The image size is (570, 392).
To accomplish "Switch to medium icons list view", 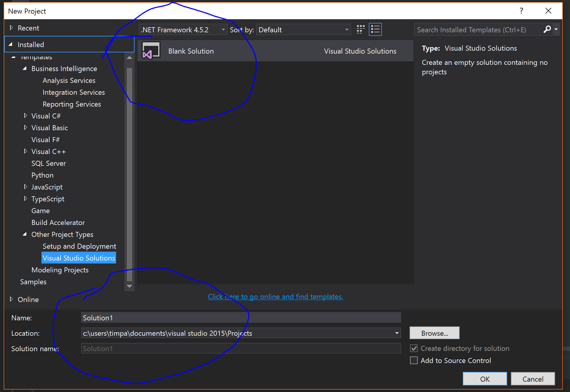I will 375,29.
